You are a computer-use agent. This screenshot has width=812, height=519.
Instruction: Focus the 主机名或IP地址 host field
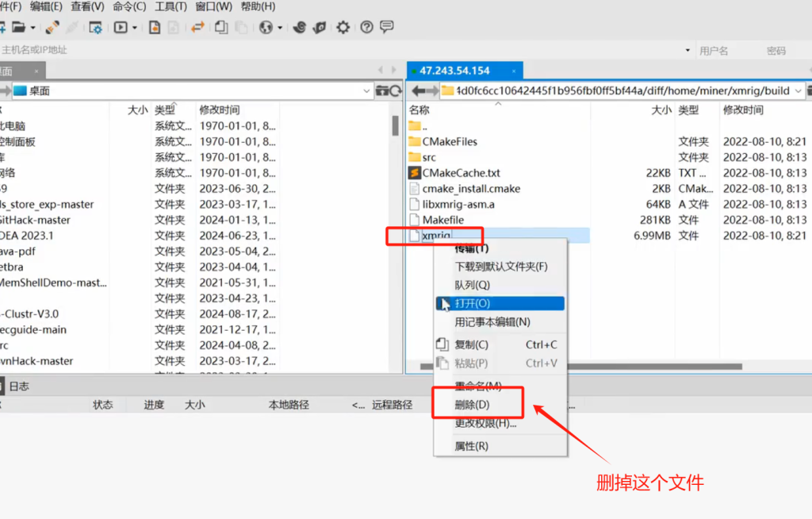coord(342,50)
